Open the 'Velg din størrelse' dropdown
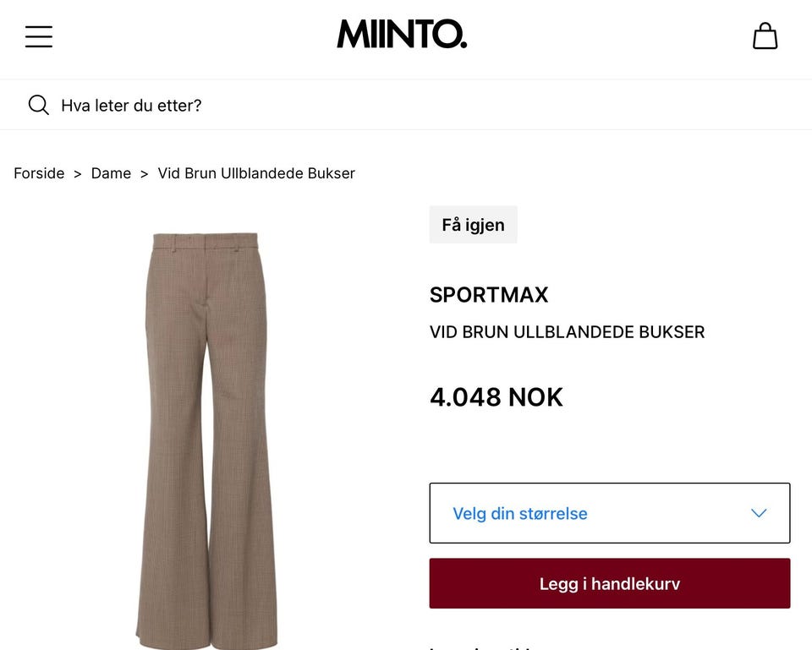Screen dimensions: 812x650 (610, 513)
